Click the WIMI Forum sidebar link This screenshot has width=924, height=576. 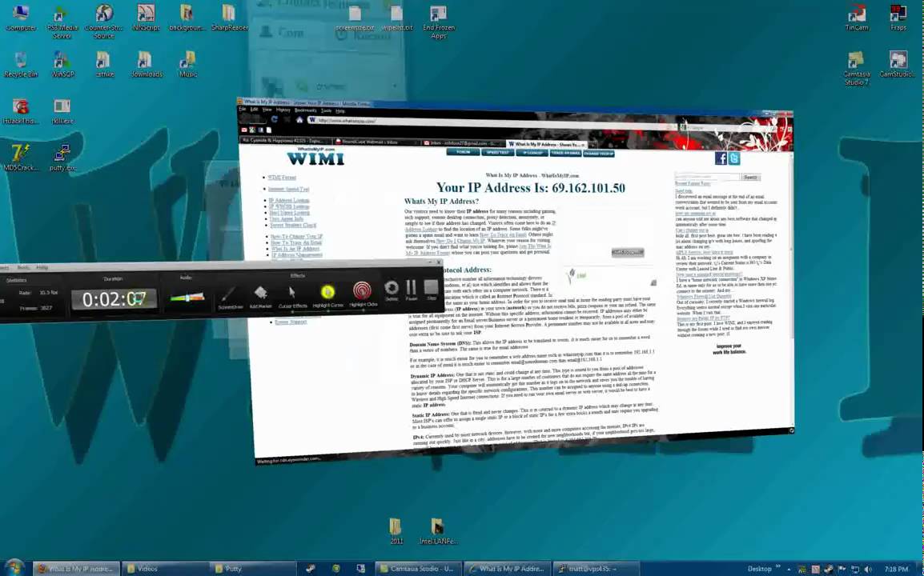pos(282,178)
